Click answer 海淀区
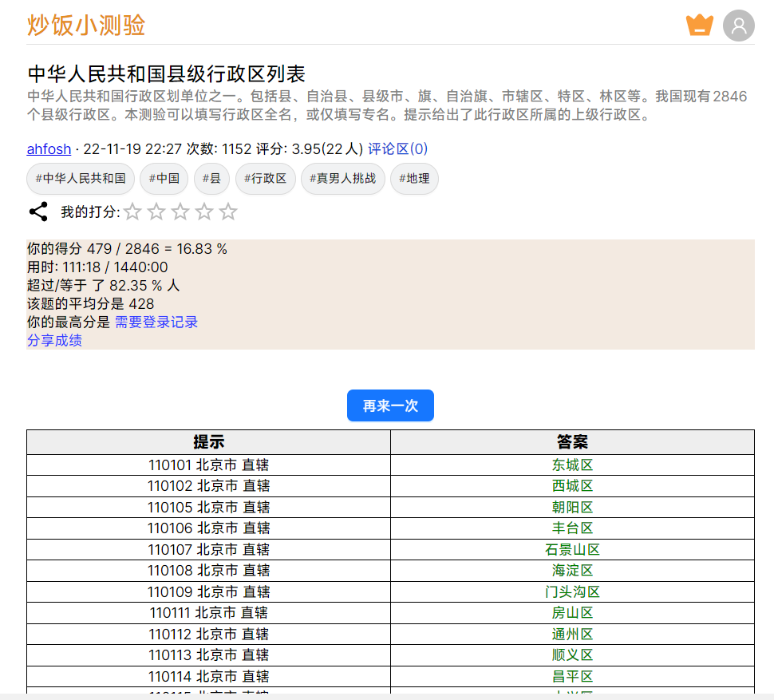 click(x=573, y=570)
